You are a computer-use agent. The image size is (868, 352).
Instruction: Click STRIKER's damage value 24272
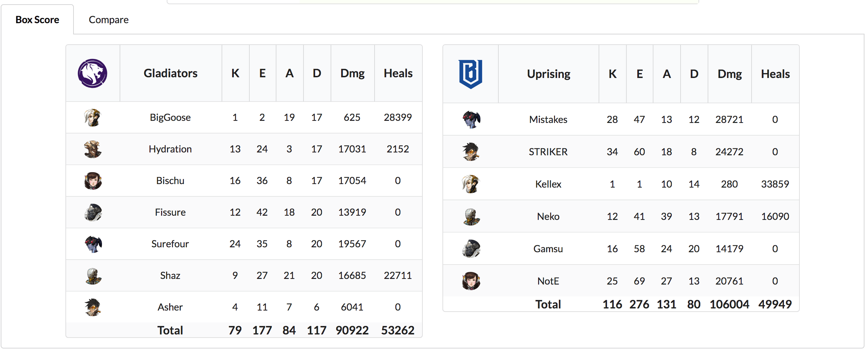click(x=729, y=152)
